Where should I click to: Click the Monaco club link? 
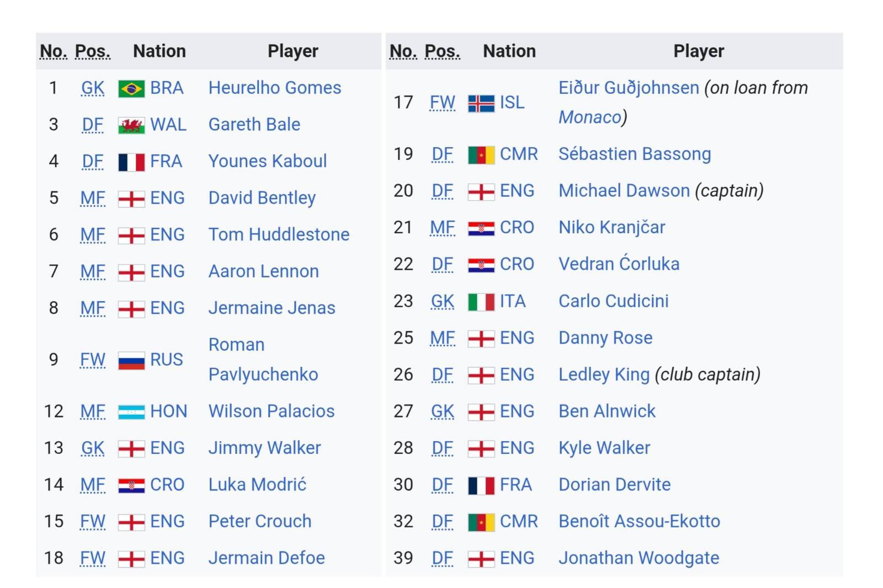[590, 117]
